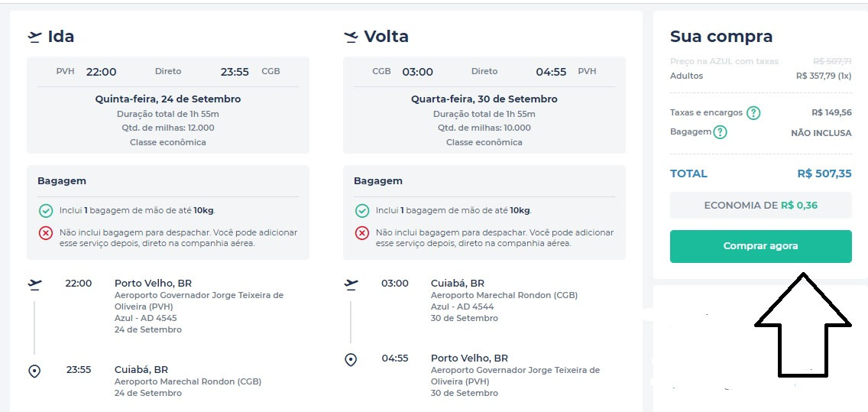Click plane icon beside 03:00 Cuiabá
Screen dimensions: 868x412
351,284
